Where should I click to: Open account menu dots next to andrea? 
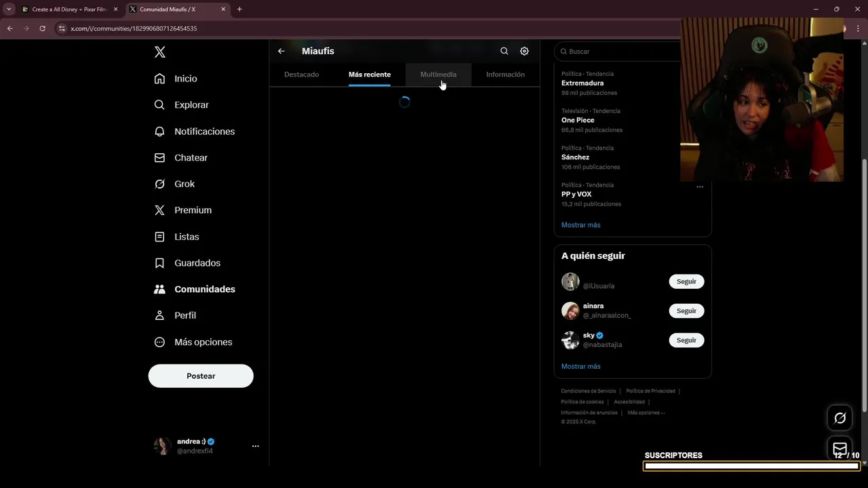[256, 446]
